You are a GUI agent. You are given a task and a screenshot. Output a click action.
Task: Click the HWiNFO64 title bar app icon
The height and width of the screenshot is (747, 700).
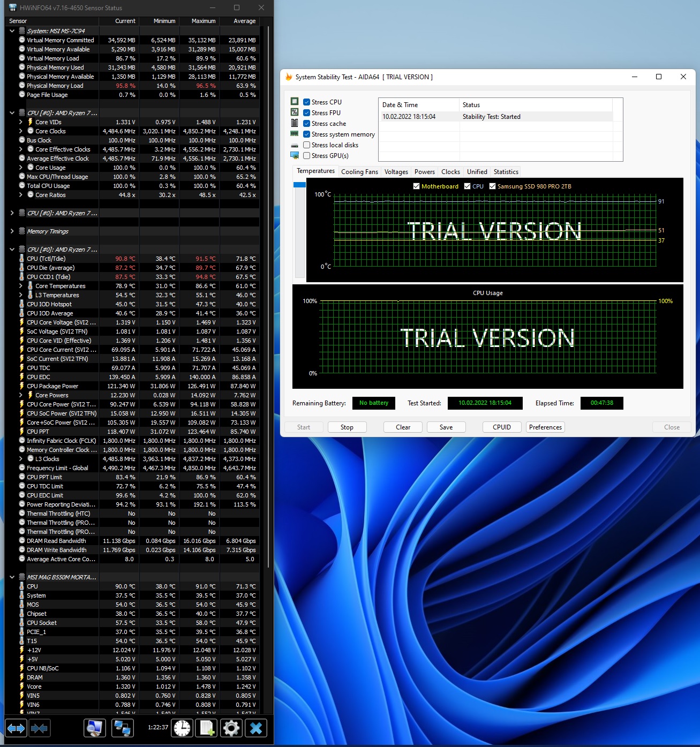coord(13,7)
